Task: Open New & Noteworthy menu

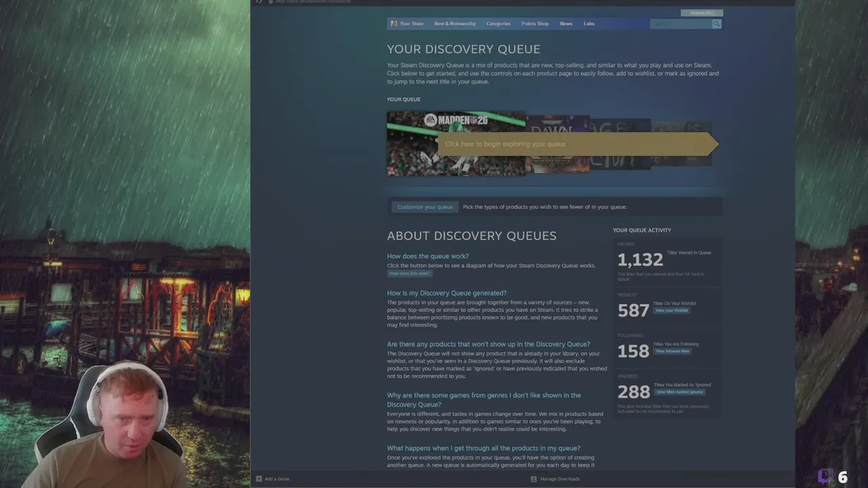Action: point(455,24)
